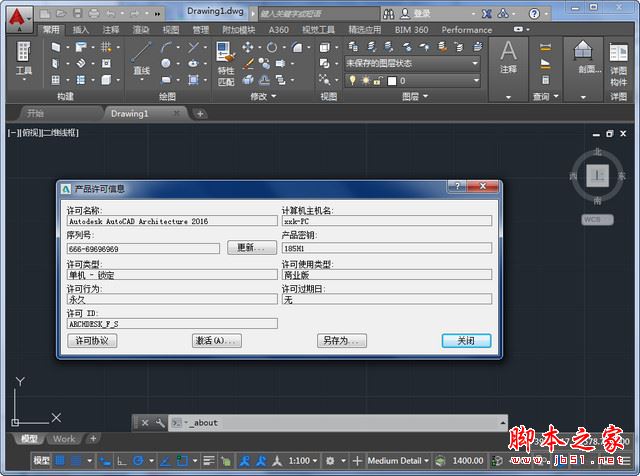The width and height of the screenshot is (640, 476).
Task: Expand the 查询 panel arrow
Action: [x=556, y=96]
